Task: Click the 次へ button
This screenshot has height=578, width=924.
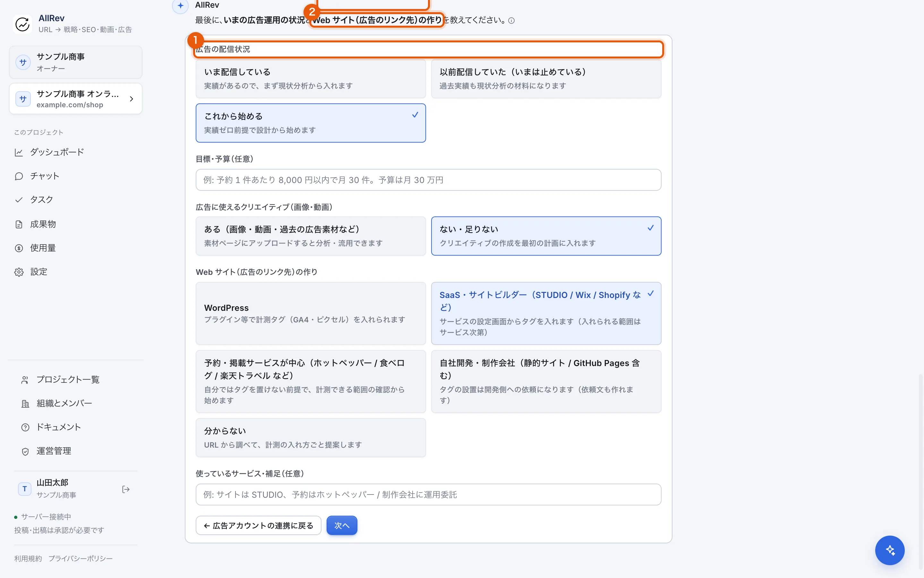Action: pyautogui.click(x=342, y=525)
